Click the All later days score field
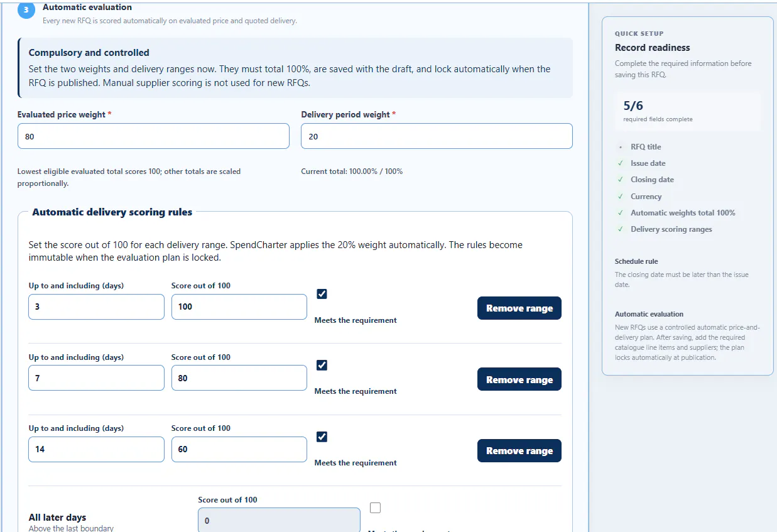Screen dimensions: 777x532 click(279, 520)
